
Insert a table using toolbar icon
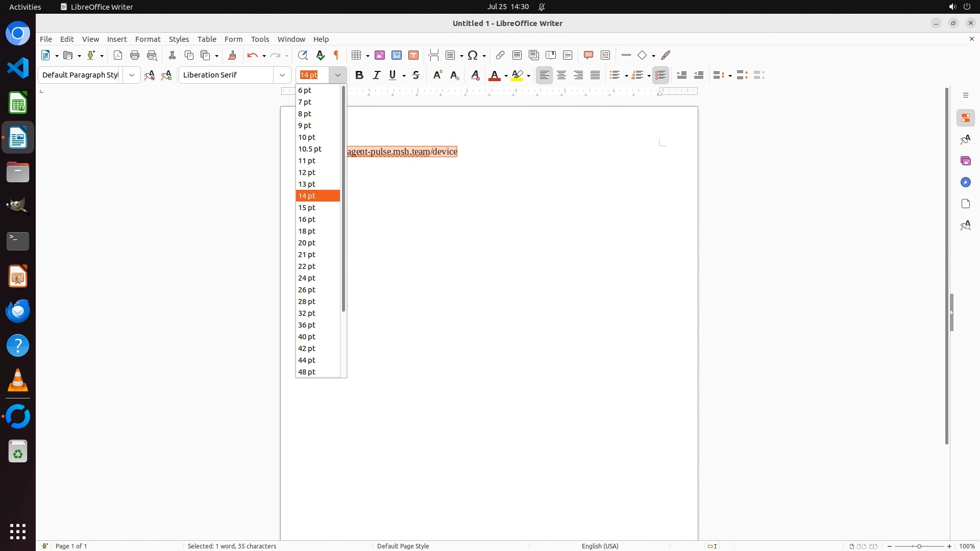(x=357, y=55)
